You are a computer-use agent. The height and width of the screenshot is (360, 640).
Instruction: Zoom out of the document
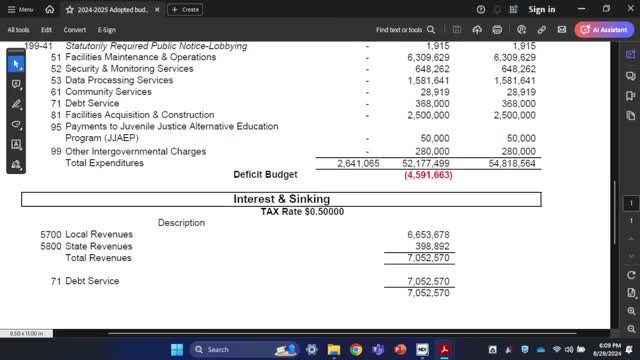(x=631, y=329)
